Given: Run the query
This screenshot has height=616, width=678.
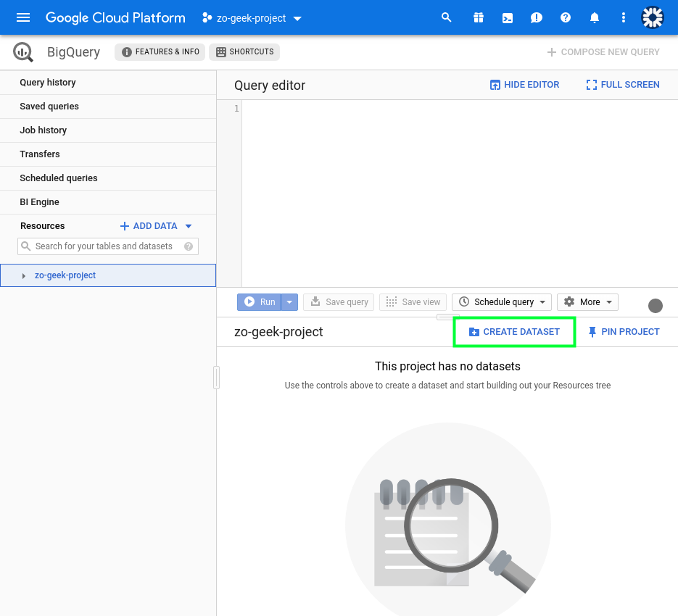Looking at the screenshot, I should click(x=260, y=302).
